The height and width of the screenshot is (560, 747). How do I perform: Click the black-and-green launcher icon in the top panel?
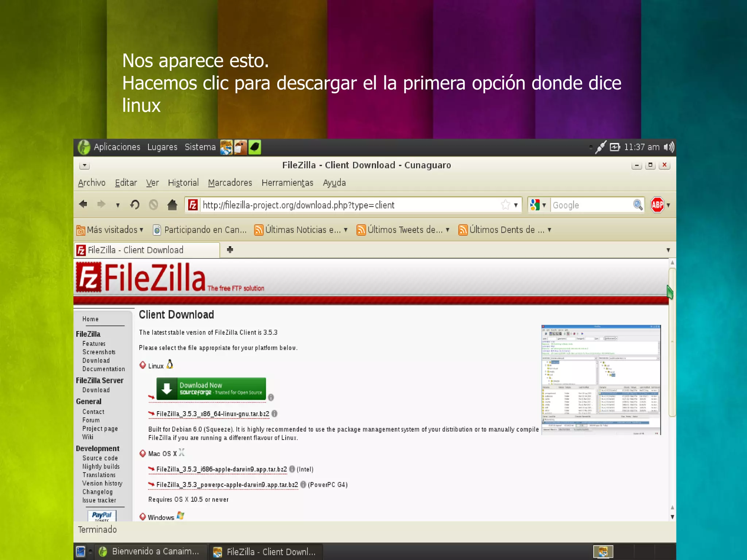click(255, 147)
